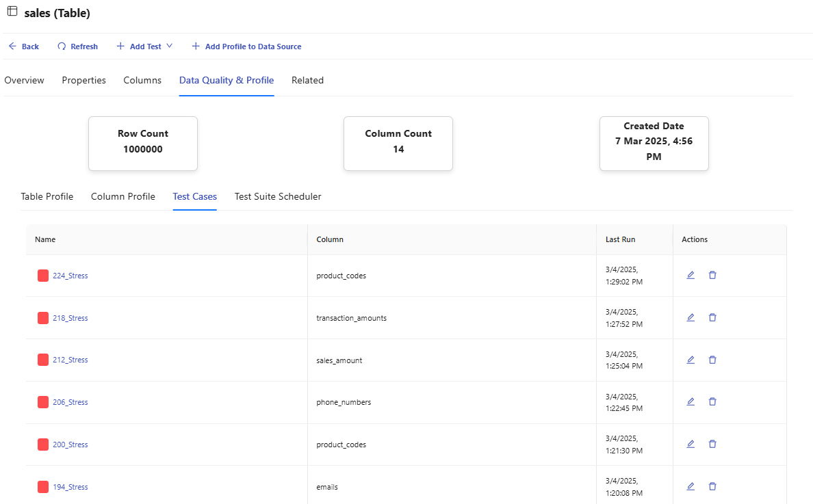
Task: Switch to the Columns tab
Action: pyautogui.click(x=142, y=80)
